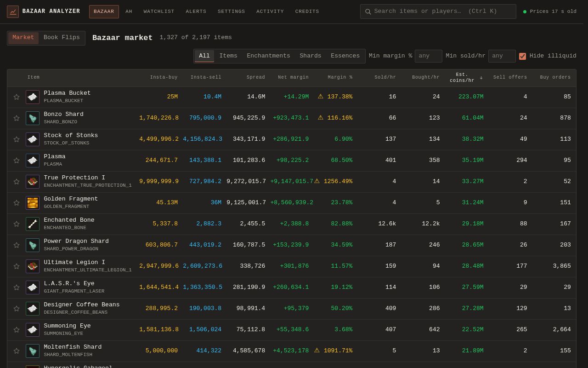Mark Enchanted Bone with the star

click(x=17, y=224)
